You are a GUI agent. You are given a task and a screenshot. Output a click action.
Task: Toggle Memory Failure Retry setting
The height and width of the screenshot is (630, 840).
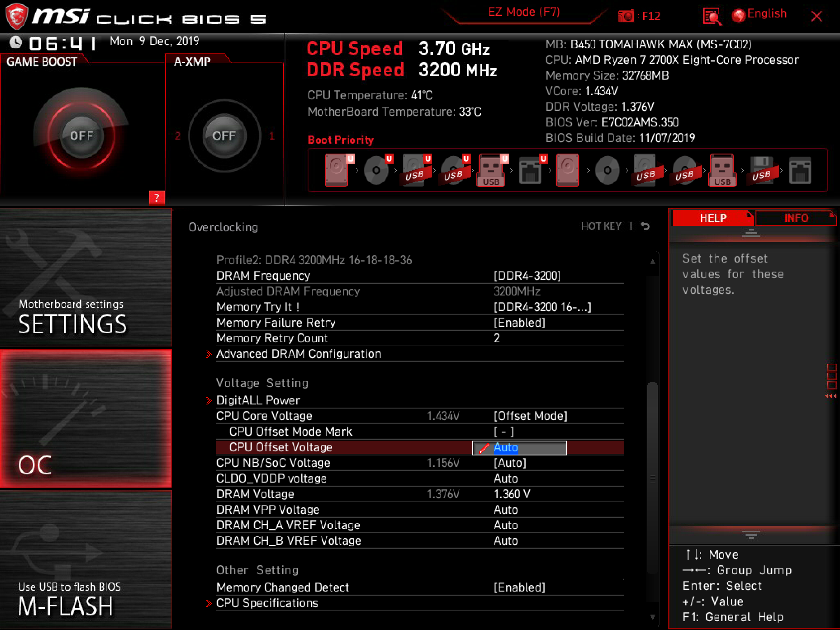[x=520, y=322]
